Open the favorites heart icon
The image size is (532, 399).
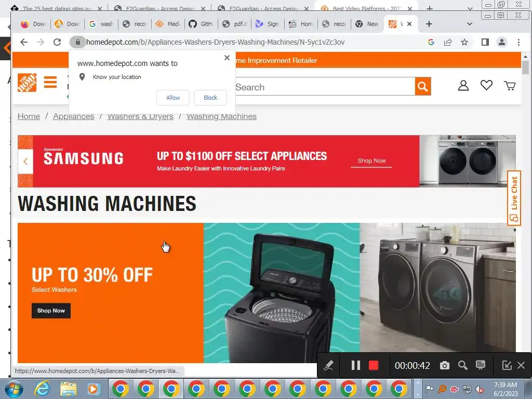click(x=486, y=85)
